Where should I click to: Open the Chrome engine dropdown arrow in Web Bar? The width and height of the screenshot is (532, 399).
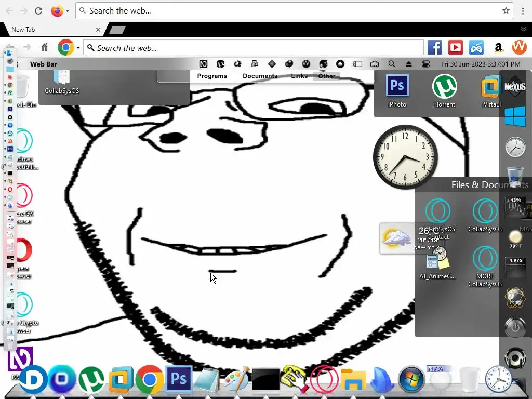78,47
